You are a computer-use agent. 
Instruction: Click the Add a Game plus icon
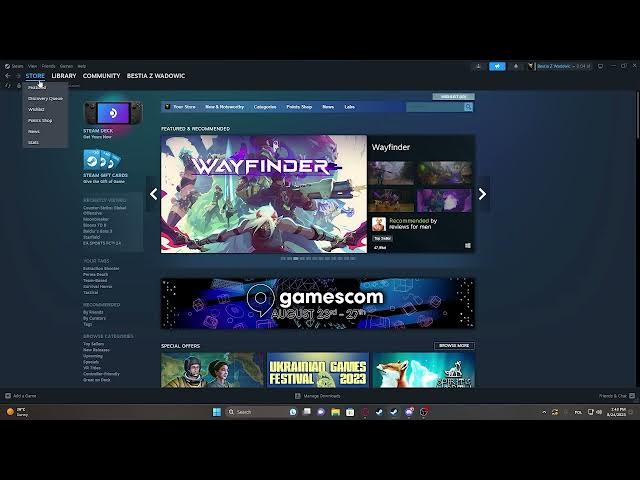pyautogui.click(x=8, y=396)
